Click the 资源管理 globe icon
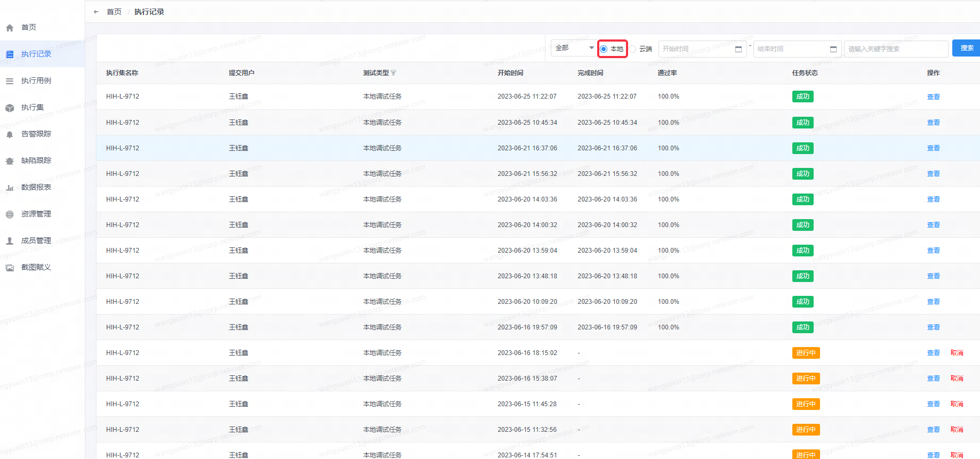This screenshot has width=980, height=459. click(x=10, y=214)
